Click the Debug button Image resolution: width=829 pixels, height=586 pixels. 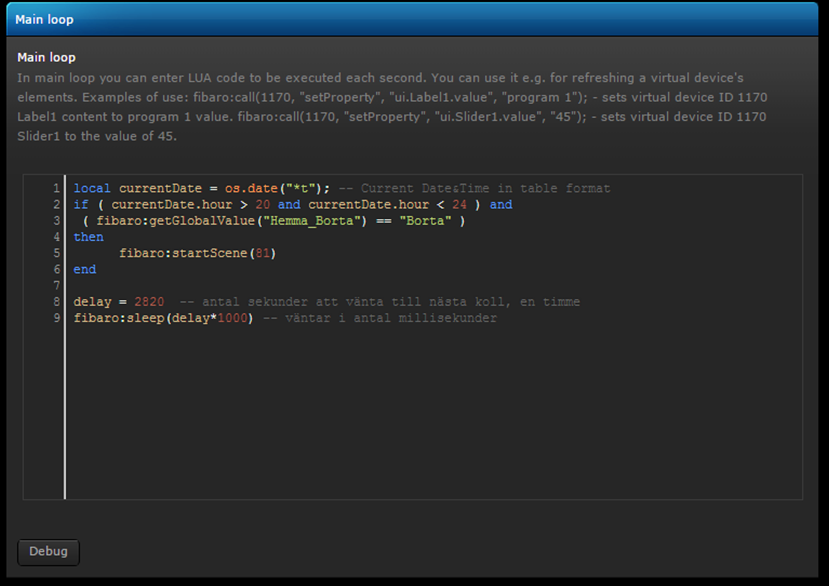pyautogui.click(x=48, y=552)
